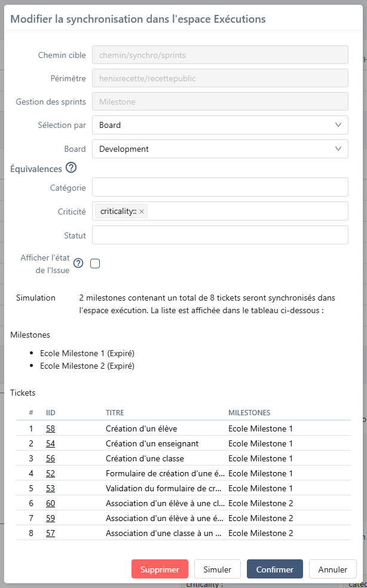The image size is (367, 588).
Task: Follow the IID 56 ticket link
Action: click(50, 458)
